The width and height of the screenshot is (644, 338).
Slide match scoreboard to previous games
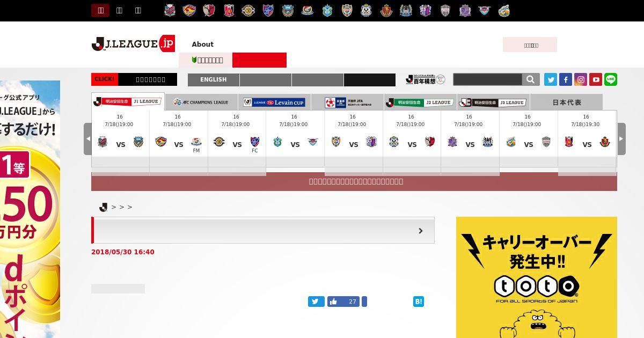pos(87,139)
